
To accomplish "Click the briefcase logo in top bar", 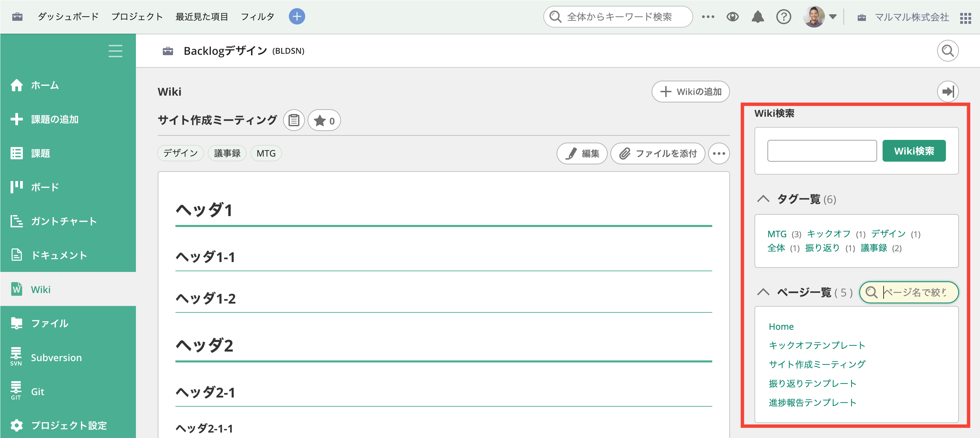I will (17, 17).
